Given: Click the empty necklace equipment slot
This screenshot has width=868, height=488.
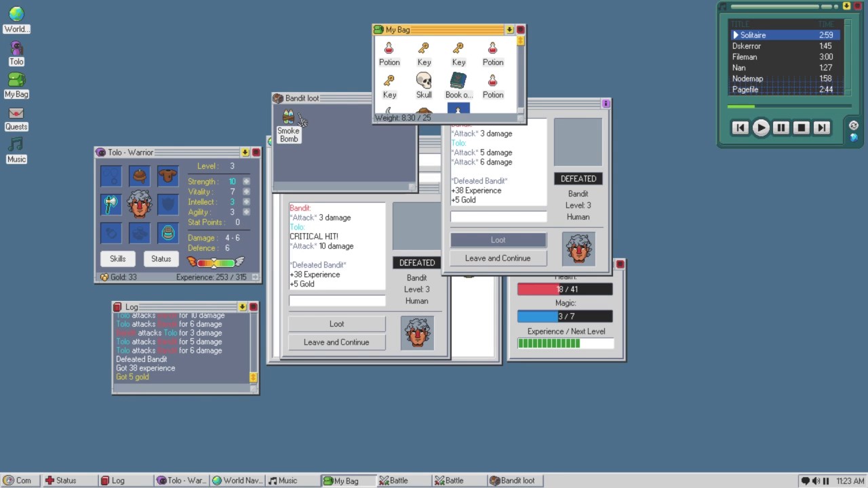Looking at the screenshot, I should pyautogui.click(x=111, y=176).
